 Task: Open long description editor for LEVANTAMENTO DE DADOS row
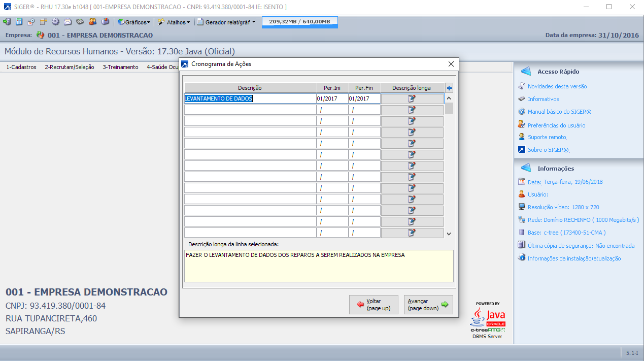pos(412,99)
